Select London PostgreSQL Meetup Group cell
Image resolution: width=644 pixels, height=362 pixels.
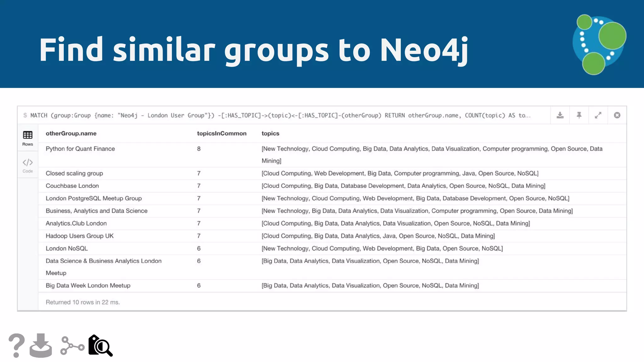coord(94,198)
